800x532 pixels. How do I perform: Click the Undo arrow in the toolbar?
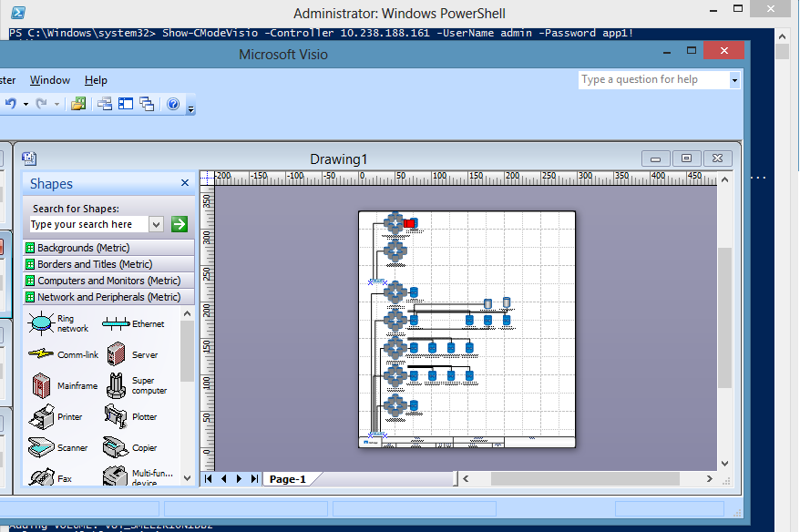click(11, 104)
